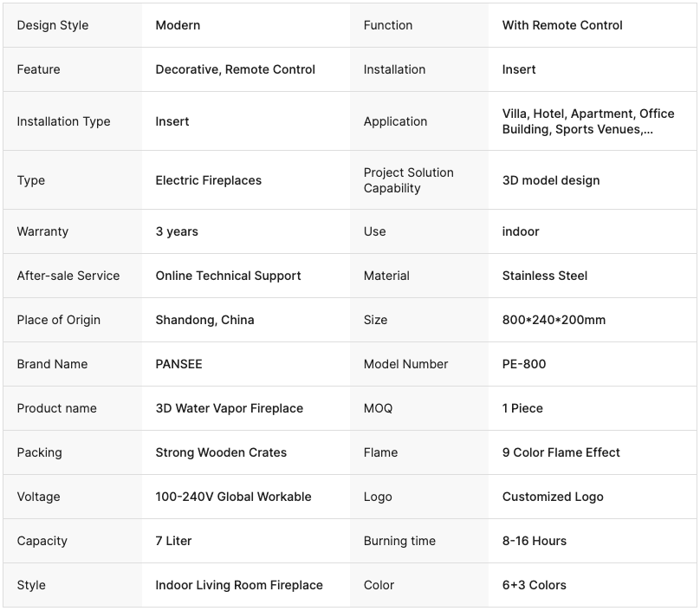Viewport: 700px width, 611px height.
Task: Select the '8-16 Hours' burning time
Action: 534,541
